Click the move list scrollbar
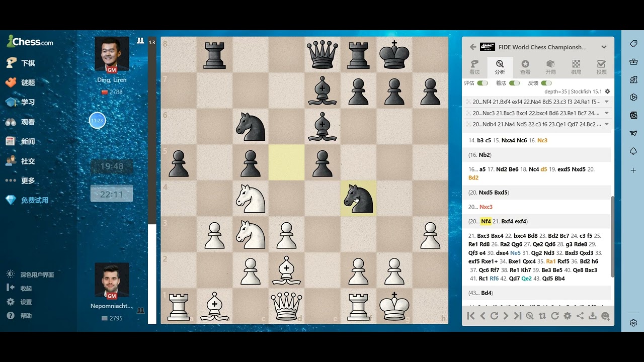 [612, 236]
